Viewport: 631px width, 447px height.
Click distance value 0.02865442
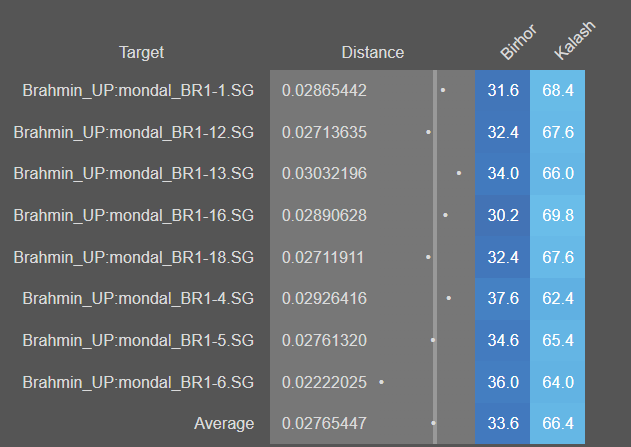click(324, 91)
